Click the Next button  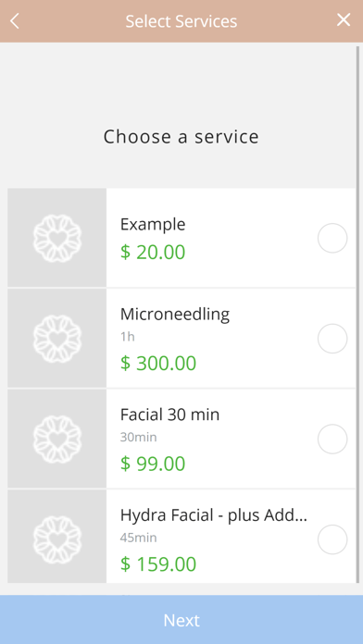click(x=181, y=619)
